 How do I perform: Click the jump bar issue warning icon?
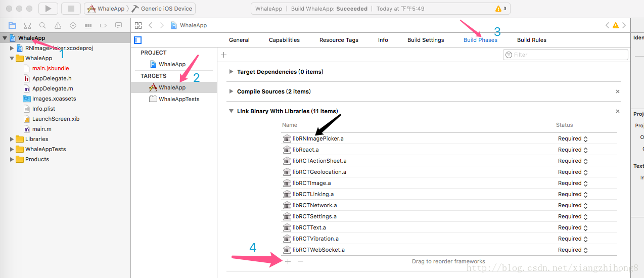point(616,25)
